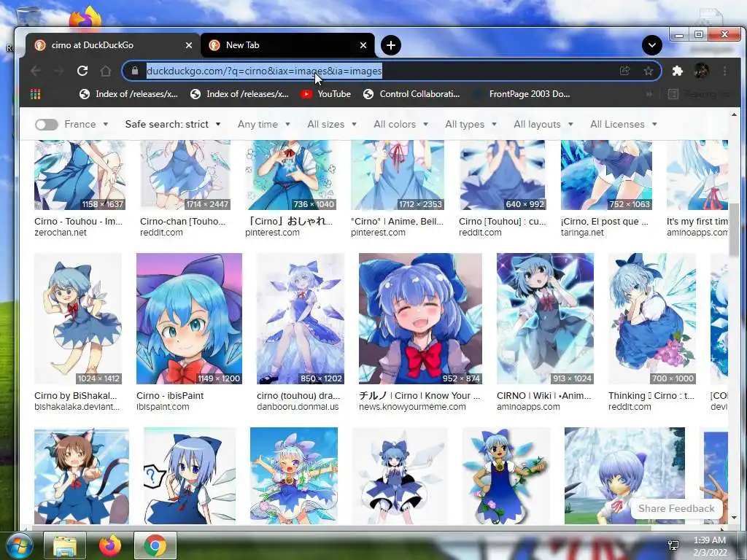Open Windows Start orb button
The height and width of the screenshot is (560, 747).
(x=19, y=545)
